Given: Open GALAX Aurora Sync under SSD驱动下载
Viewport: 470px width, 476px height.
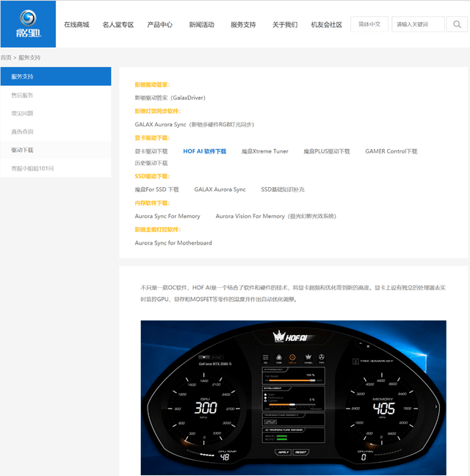Looking at the screenshot, I should (x=220, y=190).
